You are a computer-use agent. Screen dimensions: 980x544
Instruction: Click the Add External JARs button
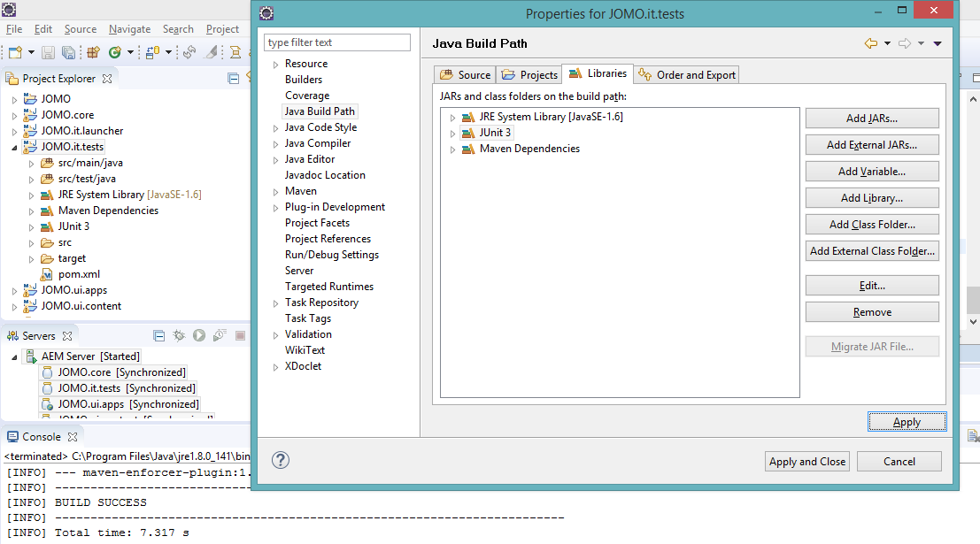tap(871, 144)
